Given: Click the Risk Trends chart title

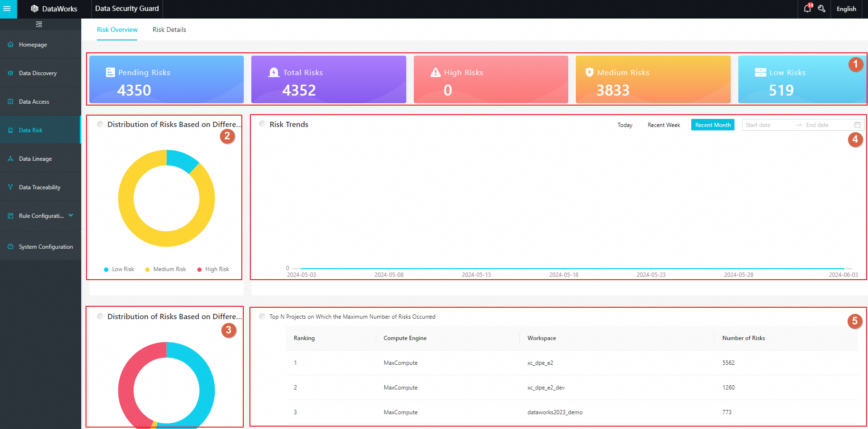Looking at the screenshot, I should [289, 125].
